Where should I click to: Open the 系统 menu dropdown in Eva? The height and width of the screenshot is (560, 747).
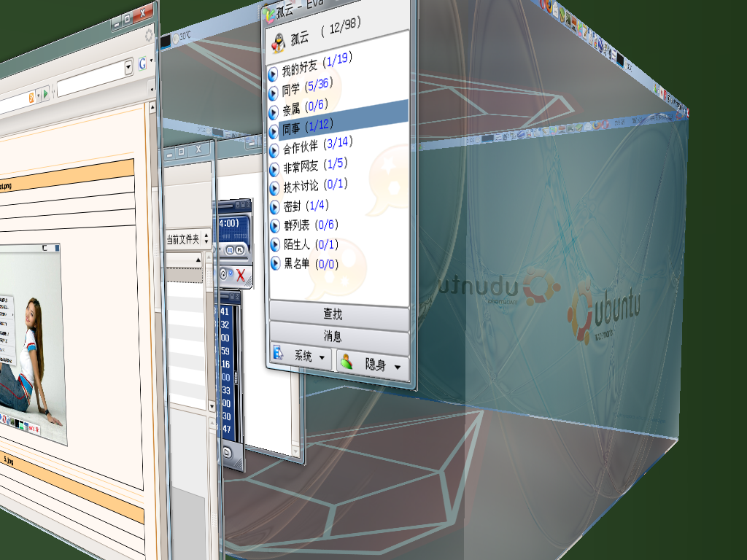click(x=301, y=355)
